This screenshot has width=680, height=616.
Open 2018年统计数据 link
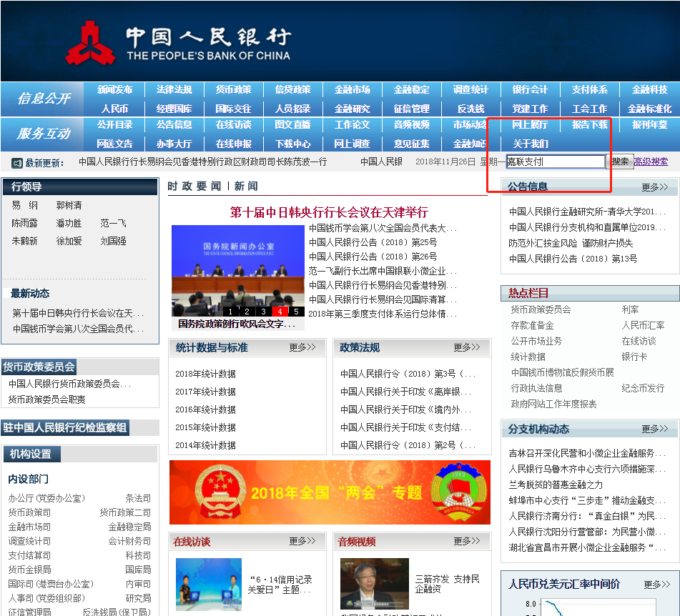[x=205, y=374]
